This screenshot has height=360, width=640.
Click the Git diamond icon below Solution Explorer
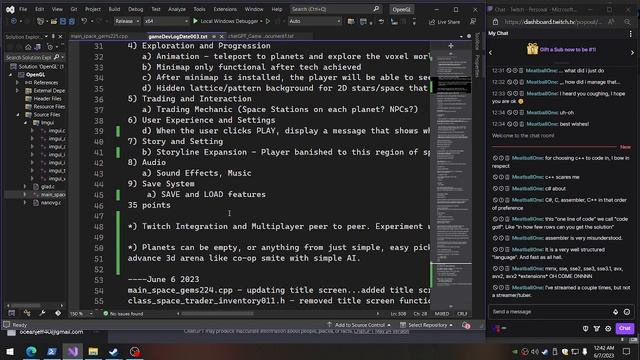pos(58,313)
